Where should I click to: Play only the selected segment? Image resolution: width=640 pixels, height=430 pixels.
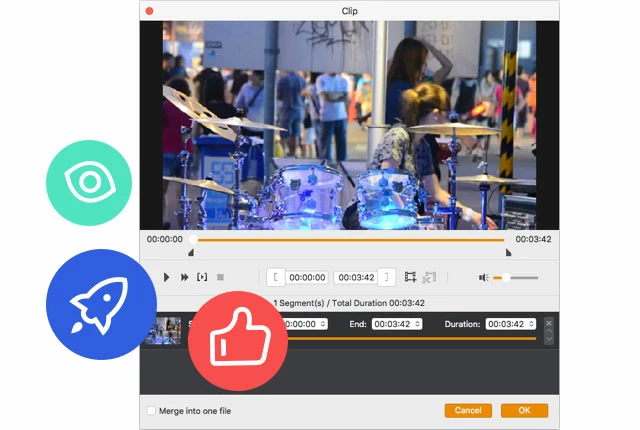202,277
